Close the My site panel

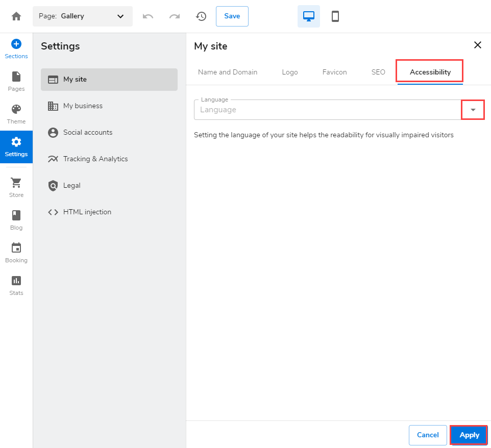coord(478,45)
